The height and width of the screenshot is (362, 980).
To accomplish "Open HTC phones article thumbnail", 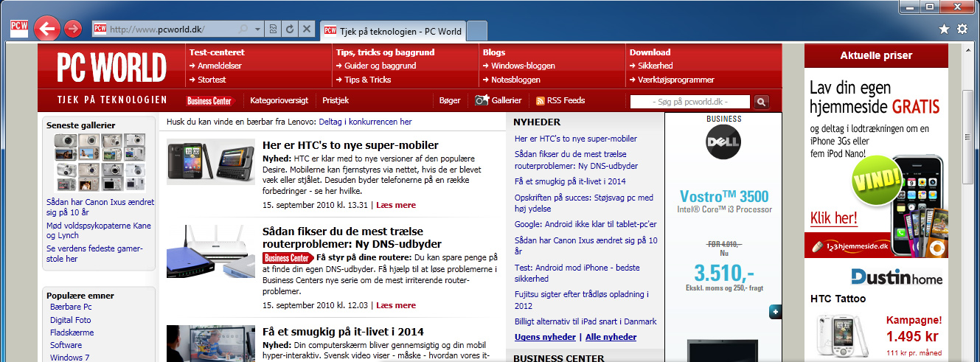I will [x=211, y=161].
